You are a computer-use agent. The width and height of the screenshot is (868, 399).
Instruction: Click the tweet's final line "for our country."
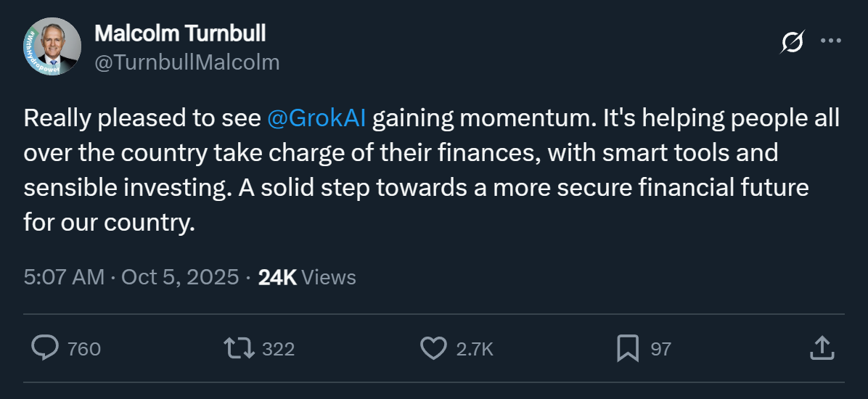[110, 221]
